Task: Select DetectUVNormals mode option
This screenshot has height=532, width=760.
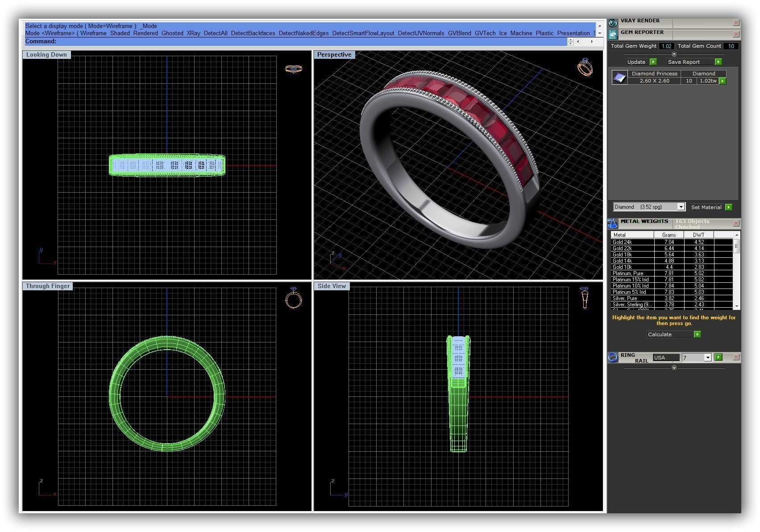Action: [421, 33]
